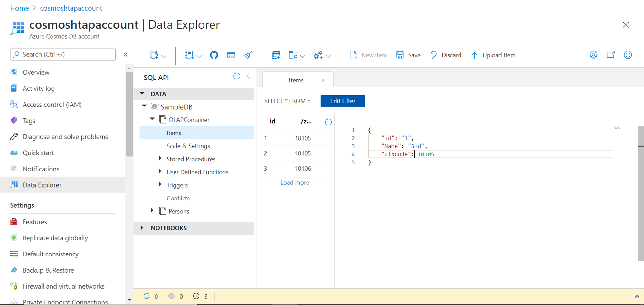Click the Search input field

pos(63,54)
